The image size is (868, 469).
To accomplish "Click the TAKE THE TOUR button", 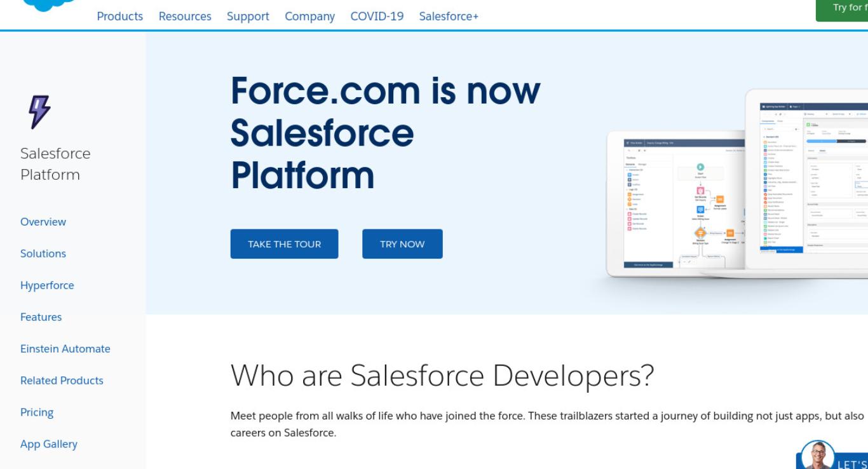I will click(284, 244).
